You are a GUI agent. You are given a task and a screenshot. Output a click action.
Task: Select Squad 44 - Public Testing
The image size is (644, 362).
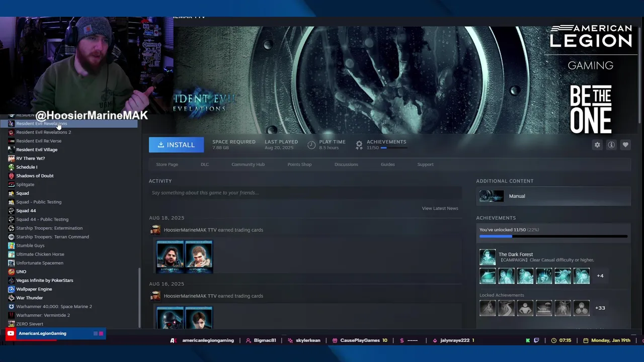click(42, 219)
